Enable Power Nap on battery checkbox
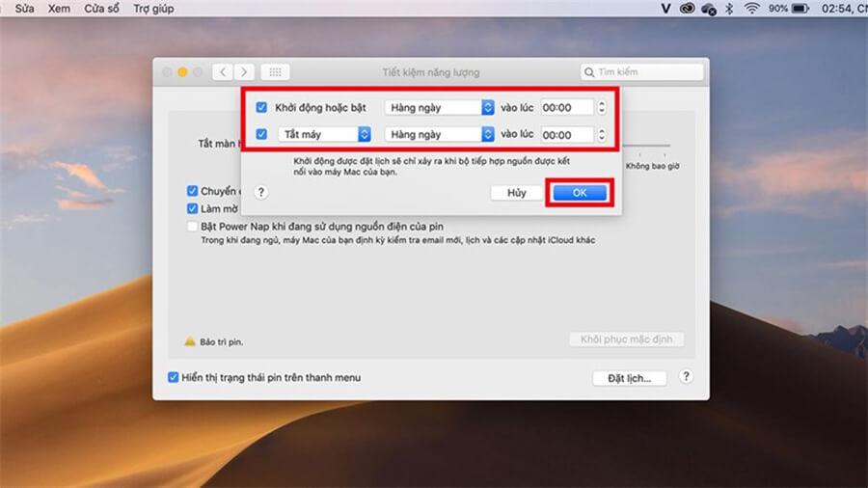This screenshot has width=868, height=488. [193, 226]
